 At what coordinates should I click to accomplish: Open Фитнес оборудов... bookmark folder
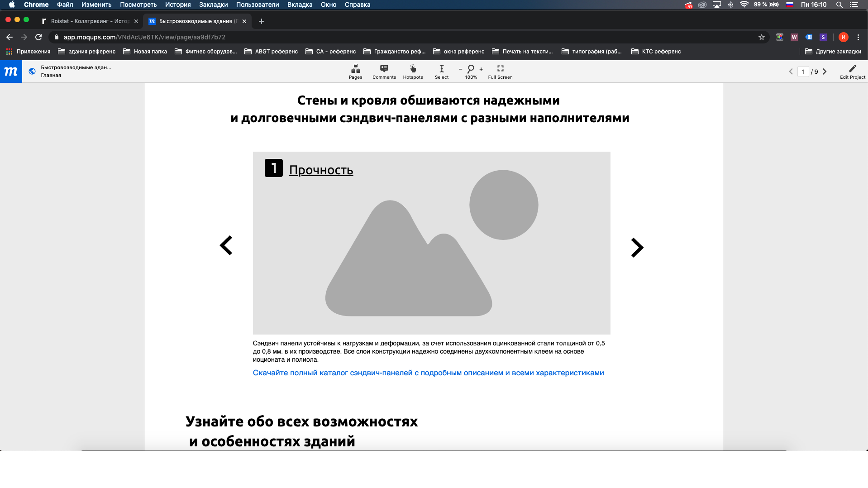(206, 52)
